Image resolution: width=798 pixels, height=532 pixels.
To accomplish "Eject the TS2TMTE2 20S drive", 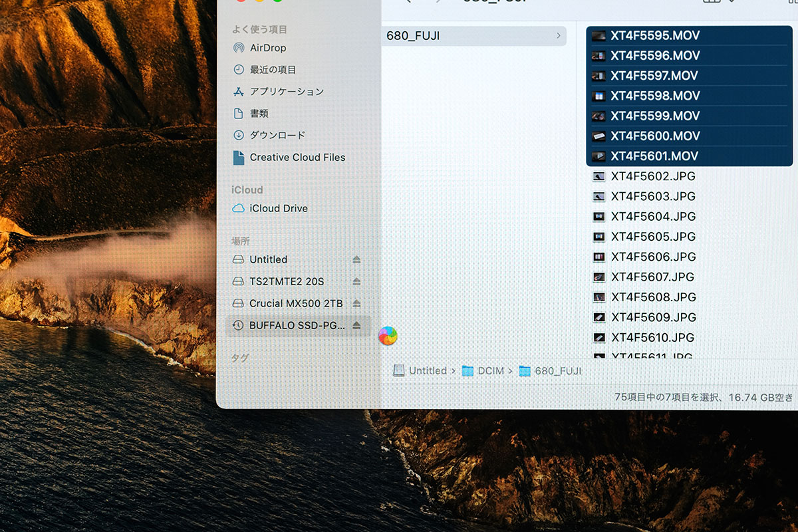I will pyautogui.click(x=356, y=281).
